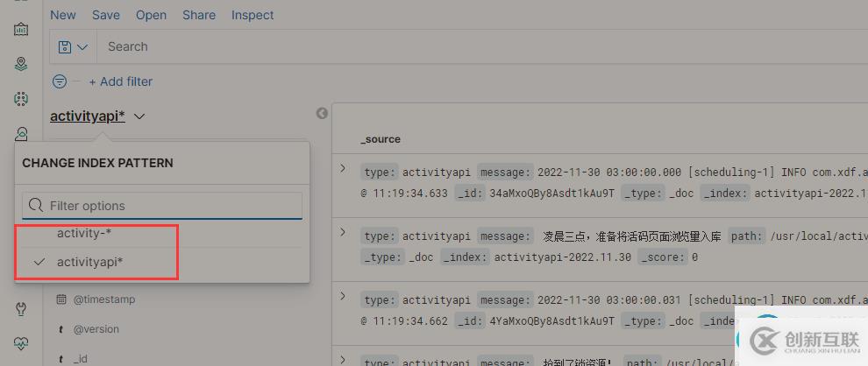Expand the first document row

coord(343,168)
